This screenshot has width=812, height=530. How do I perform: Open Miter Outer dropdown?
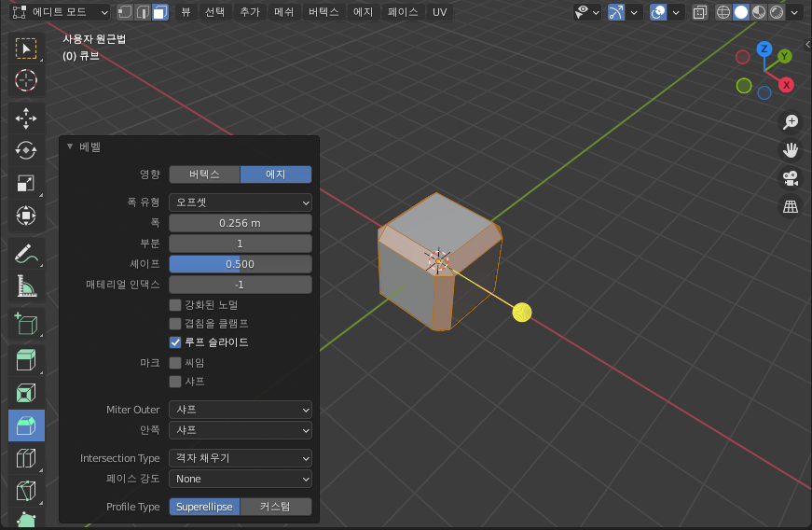(x=241, y=410)
